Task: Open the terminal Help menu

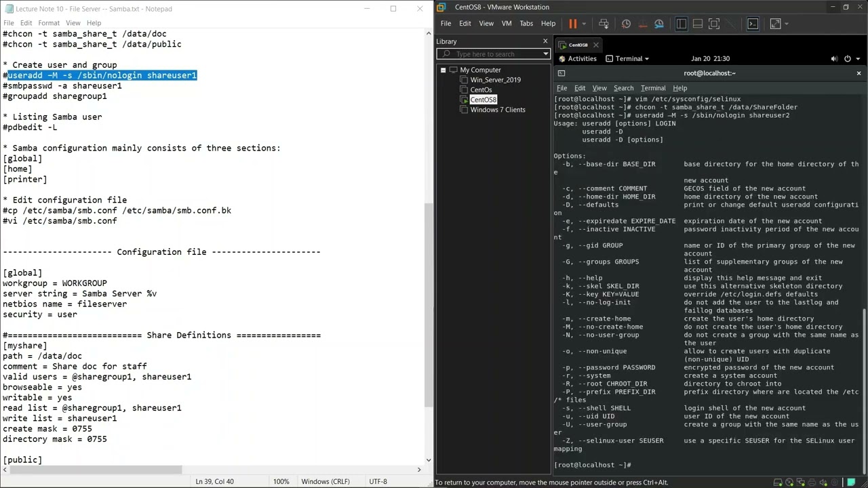Action: pos(679,88)
